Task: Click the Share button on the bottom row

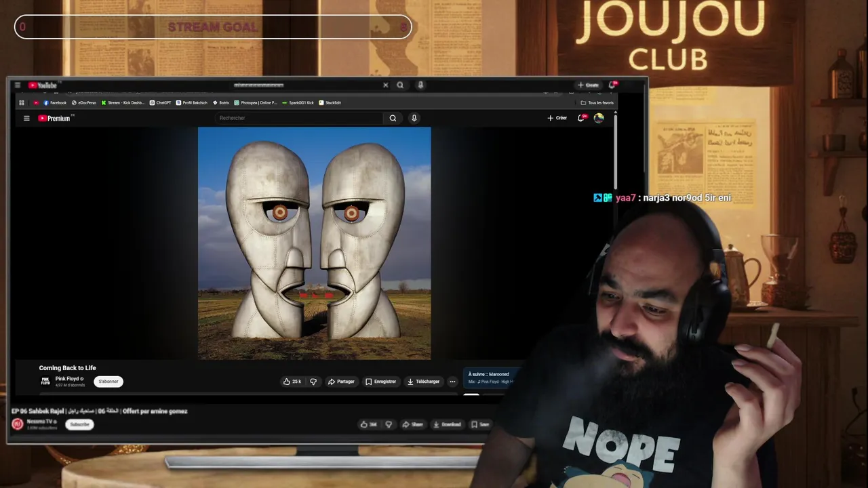Action: click(x=412, y=424)
